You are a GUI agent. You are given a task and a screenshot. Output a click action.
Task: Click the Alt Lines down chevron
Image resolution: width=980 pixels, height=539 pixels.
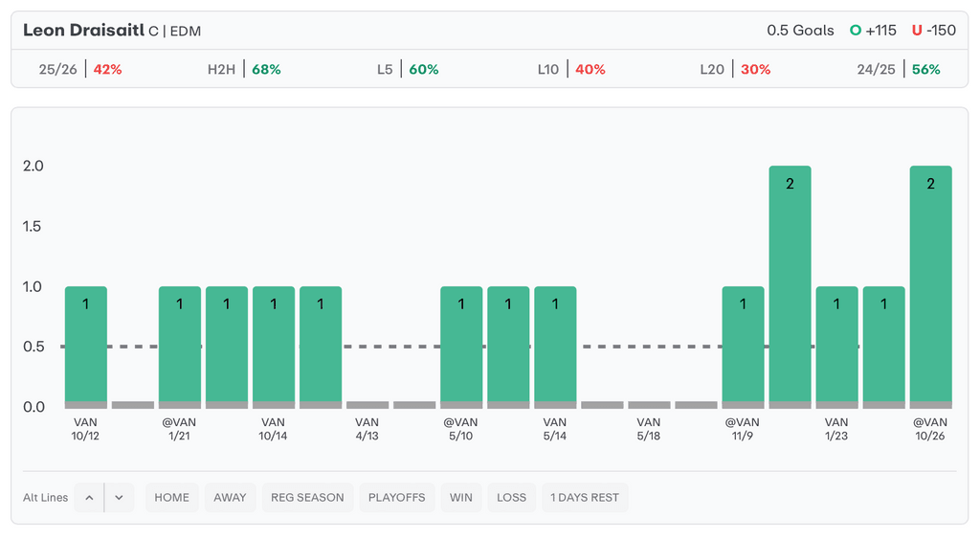[x=120, y=498]
